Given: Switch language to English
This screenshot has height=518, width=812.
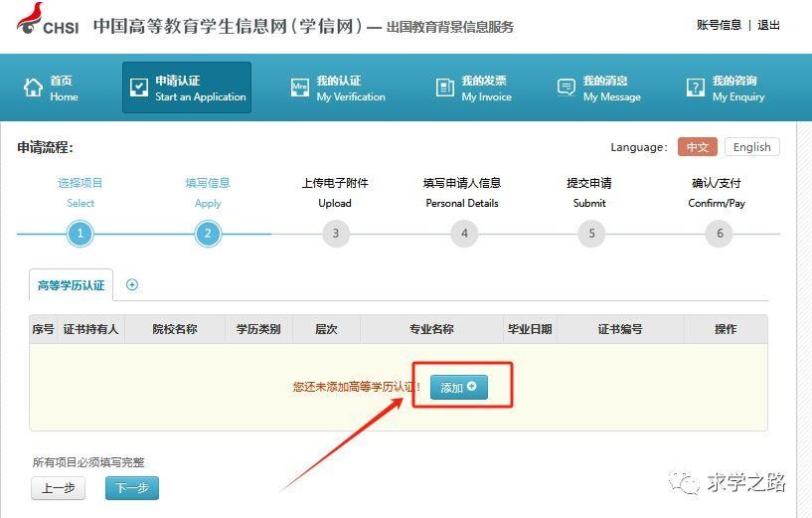Looking at the screenshot, I should click(x=751, y=147).
